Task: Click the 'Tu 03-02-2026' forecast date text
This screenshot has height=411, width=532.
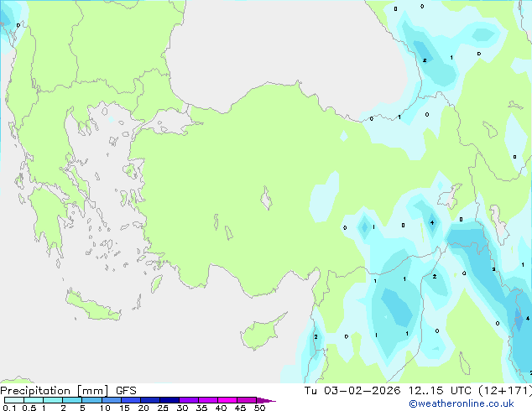Action: pos(352,391)
